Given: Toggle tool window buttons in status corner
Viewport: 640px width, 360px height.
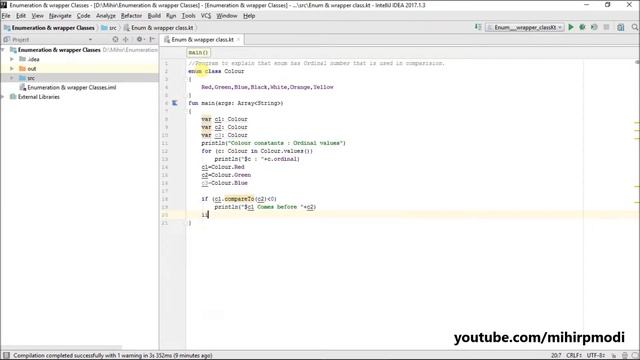Looking at the screenshot, I should 6,356.
